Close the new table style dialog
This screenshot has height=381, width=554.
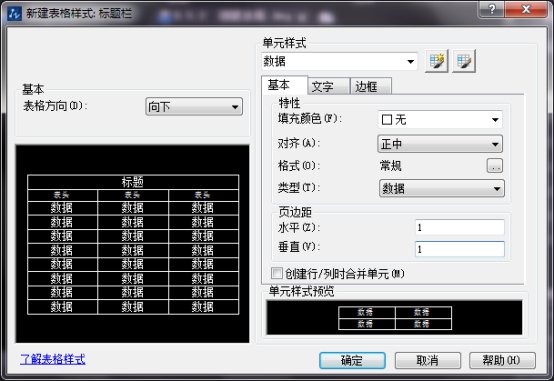pos(526,9)
